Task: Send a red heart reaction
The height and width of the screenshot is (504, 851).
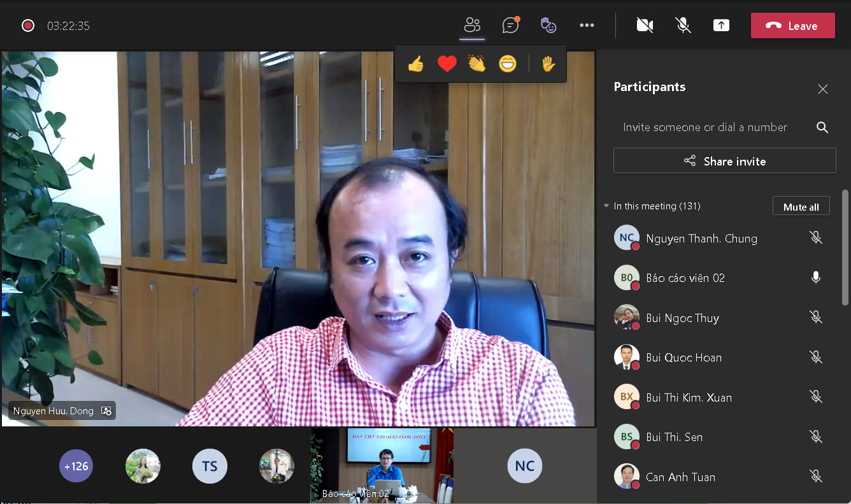Action: pos(447,64)
